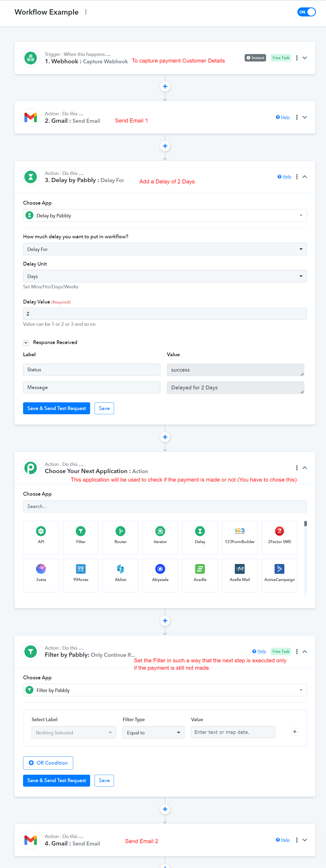
Task: Click the Delayed for 2 Days value
Action: 236,387
